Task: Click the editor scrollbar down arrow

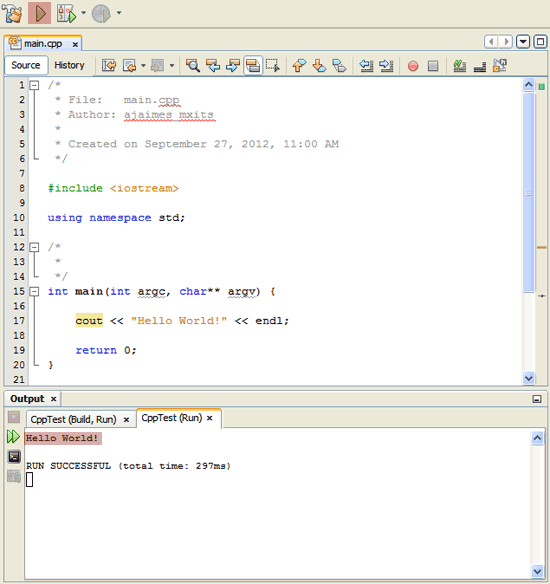Action: point(528,378)
